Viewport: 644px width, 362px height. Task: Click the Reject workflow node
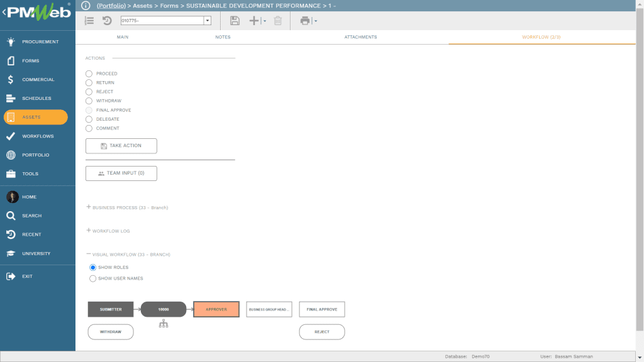point(322,332)
